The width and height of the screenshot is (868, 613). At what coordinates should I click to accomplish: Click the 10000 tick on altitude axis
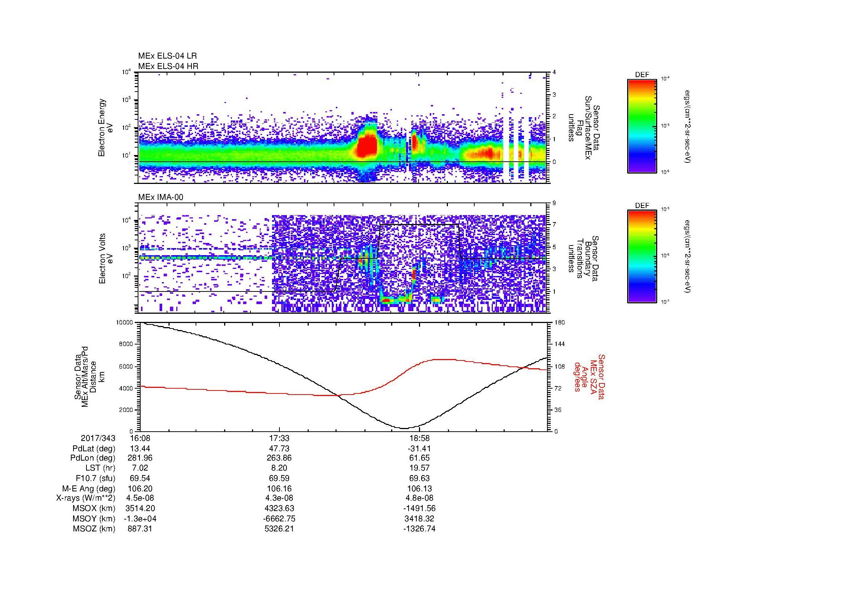click(x=124, y=323)
